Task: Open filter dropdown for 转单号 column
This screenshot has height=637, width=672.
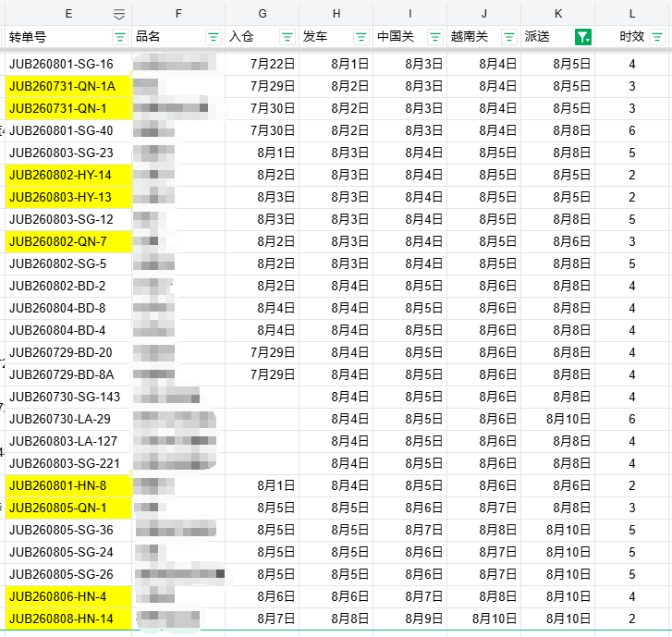Action: [120, 37]
